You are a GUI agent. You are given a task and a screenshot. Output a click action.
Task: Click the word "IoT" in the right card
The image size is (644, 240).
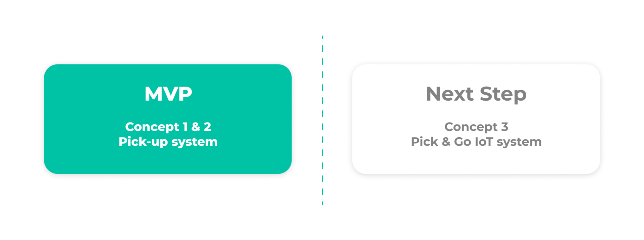484,142
